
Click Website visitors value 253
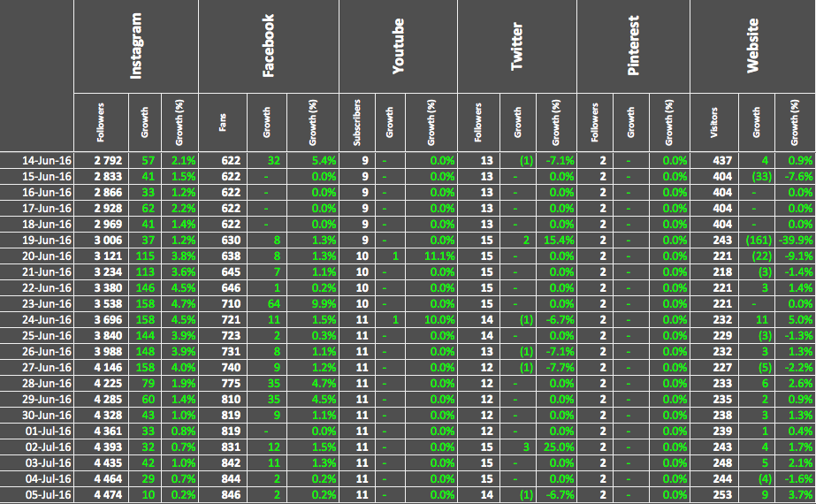coord(714,494)
